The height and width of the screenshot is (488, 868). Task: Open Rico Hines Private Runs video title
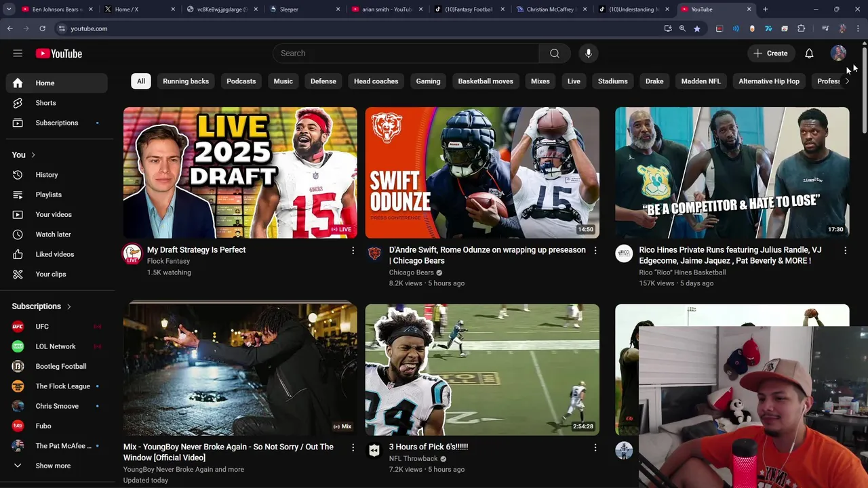(x=730, y=256)
